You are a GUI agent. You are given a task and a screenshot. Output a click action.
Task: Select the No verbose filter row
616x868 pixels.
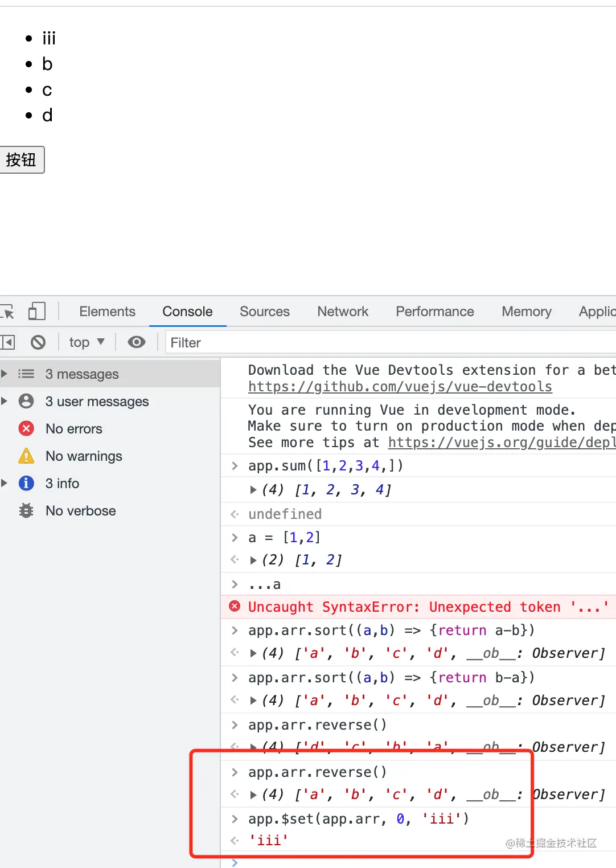tap(110, 510)
